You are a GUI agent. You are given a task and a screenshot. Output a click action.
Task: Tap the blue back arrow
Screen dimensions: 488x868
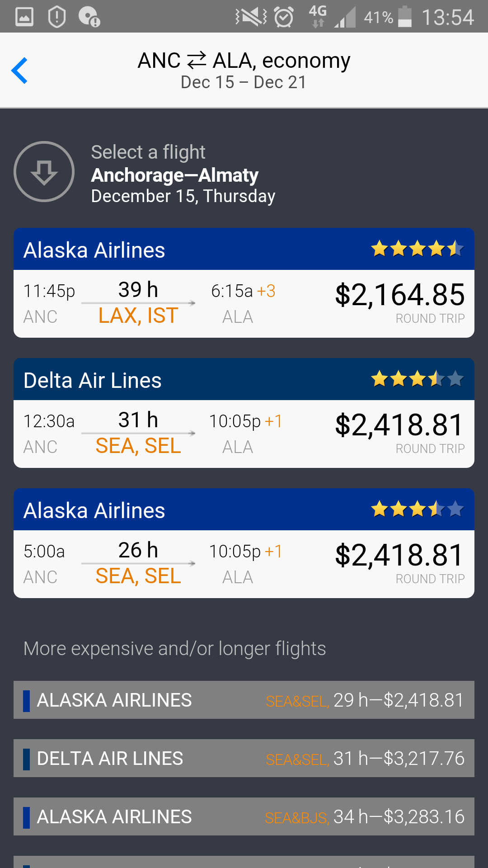tap(20, 71)
